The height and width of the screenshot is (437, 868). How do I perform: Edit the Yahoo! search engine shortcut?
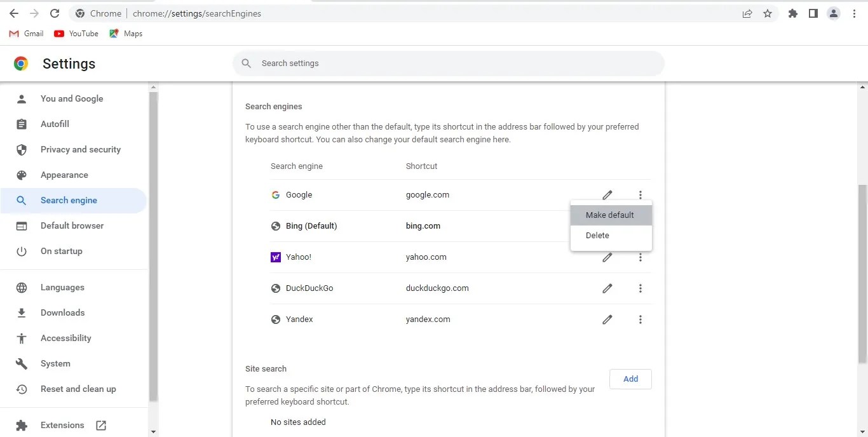tap(607, 257)
